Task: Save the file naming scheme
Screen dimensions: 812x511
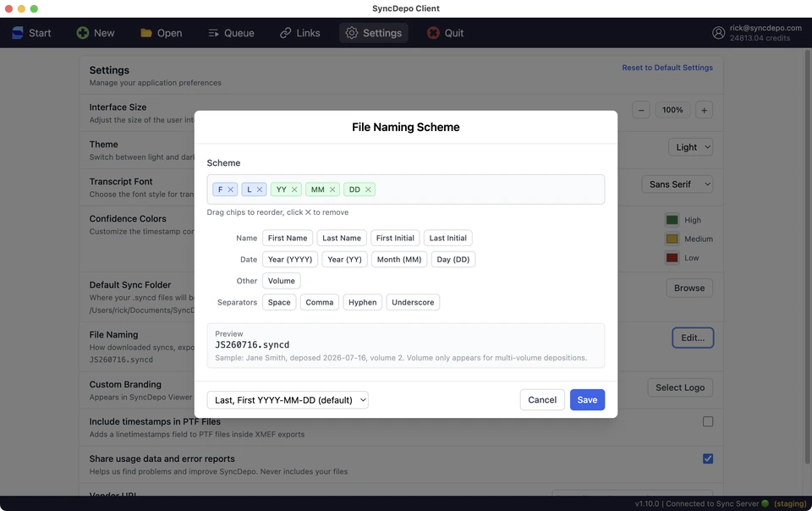Action: [x=587, y=399]
